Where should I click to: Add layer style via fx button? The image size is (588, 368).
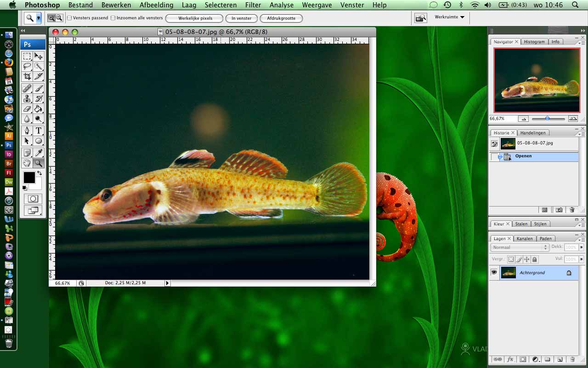[x=510, y=359]
